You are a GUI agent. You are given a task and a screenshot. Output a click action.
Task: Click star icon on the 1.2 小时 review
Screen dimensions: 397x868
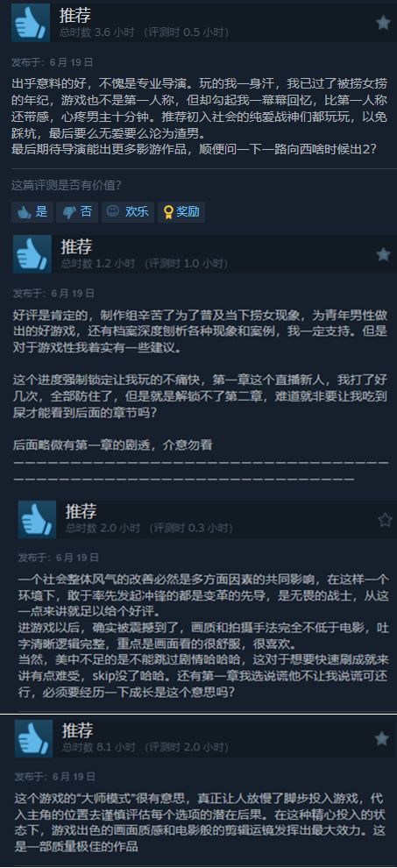[x=383, y=254]
